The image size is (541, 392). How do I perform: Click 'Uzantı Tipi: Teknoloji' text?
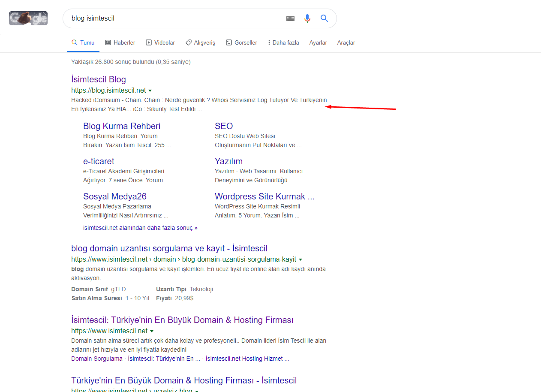point(185,289)
